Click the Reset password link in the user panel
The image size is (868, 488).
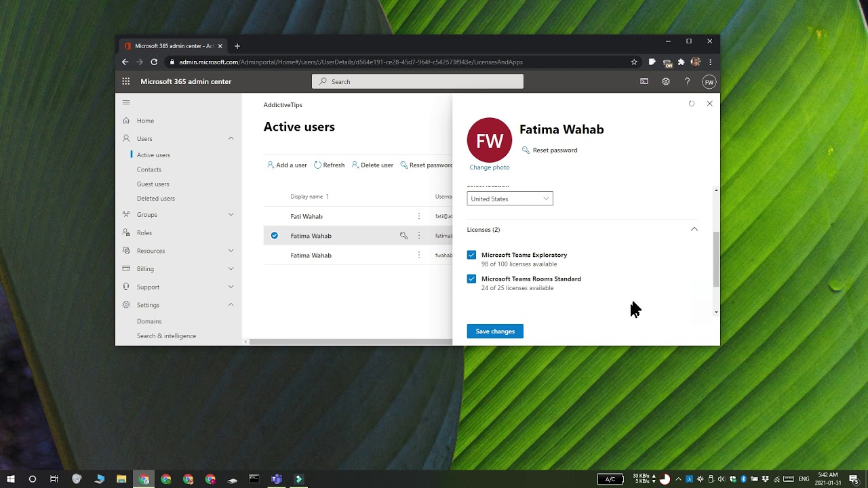coord(549,150)
